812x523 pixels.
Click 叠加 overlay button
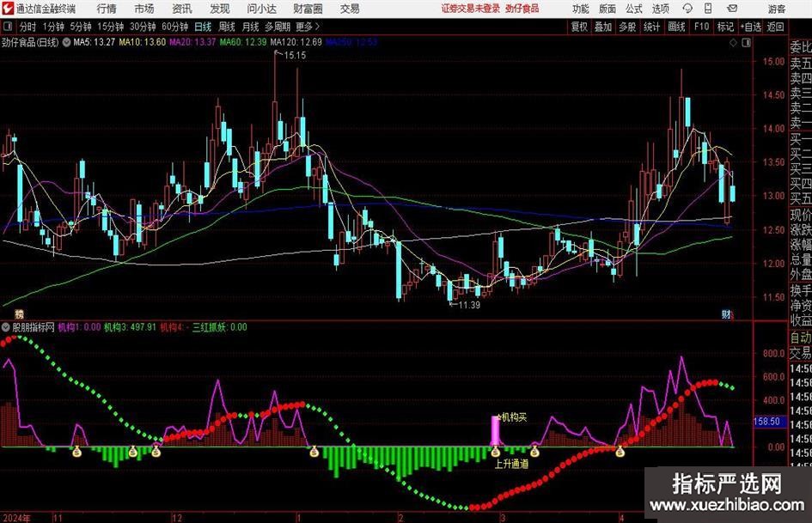pyautogui.click(x=603, y=27)
